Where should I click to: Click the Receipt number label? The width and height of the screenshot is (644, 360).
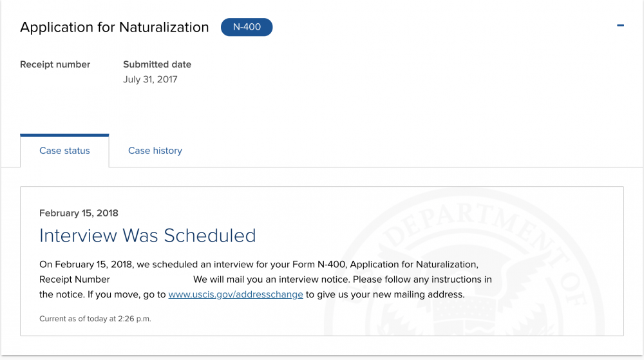pos(55,64)
